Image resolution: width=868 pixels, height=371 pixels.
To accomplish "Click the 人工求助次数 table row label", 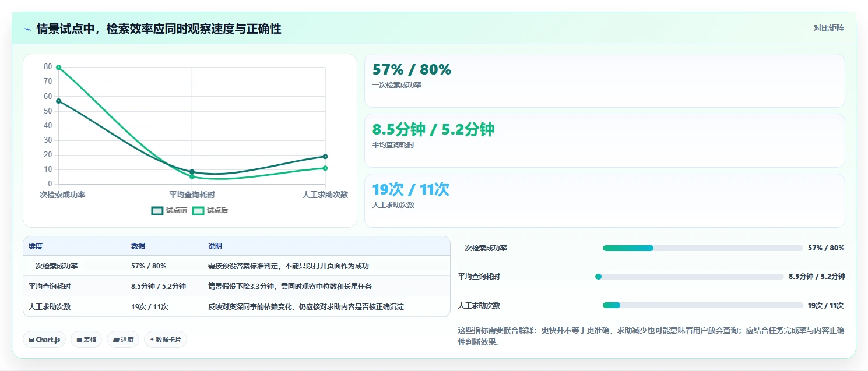I will [50, 306].
